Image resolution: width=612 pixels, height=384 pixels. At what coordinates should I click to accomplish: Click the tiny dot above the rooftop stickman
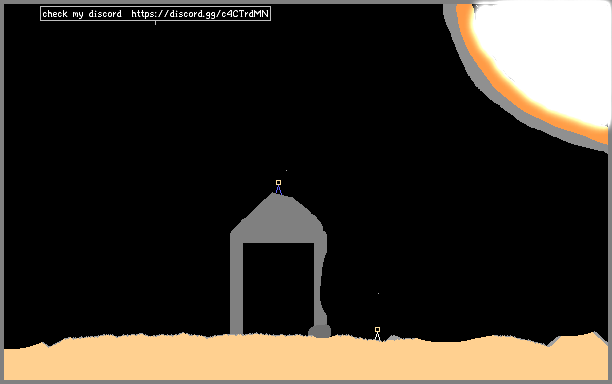[x=286, y=171]
